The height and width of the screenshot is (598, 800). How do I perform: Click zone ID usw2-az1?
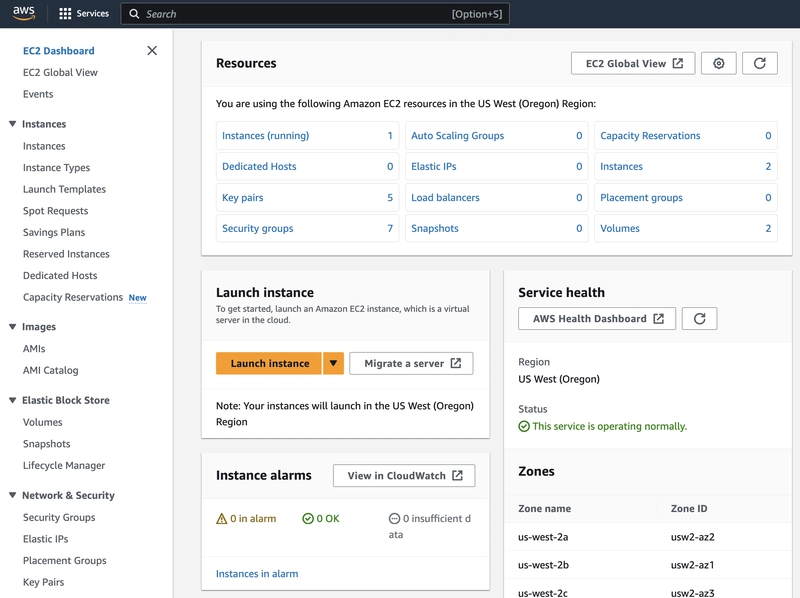pyautogui.click(x=692, y=565)
